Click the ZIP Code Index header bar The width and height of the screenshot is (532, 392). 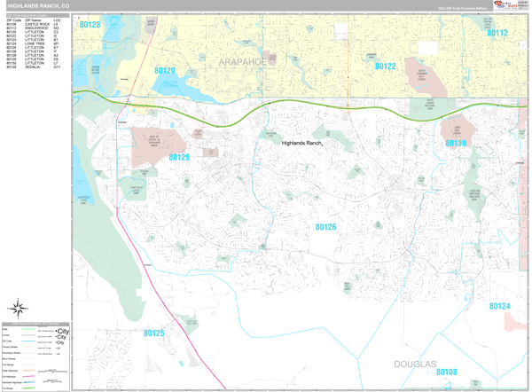(x=37, y=16)
